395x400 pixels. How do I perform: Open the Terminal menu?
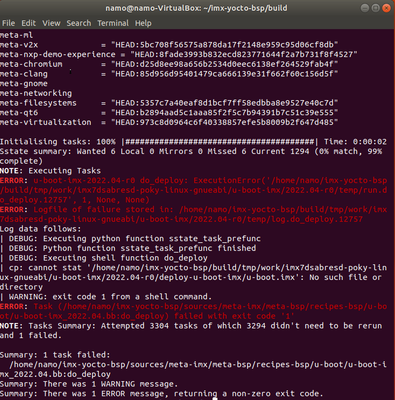pyautogui.click(x=113, y=23)
